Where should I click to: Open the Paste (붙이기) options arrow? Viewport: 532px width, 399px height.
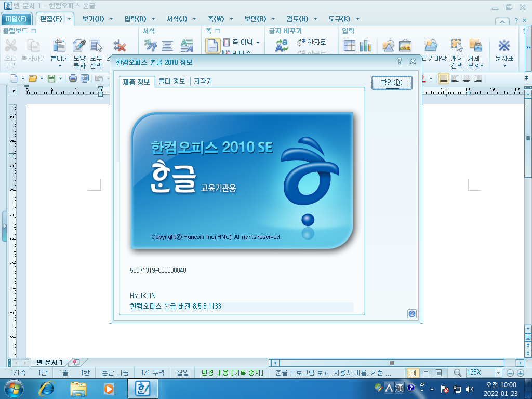coord(60,66)
